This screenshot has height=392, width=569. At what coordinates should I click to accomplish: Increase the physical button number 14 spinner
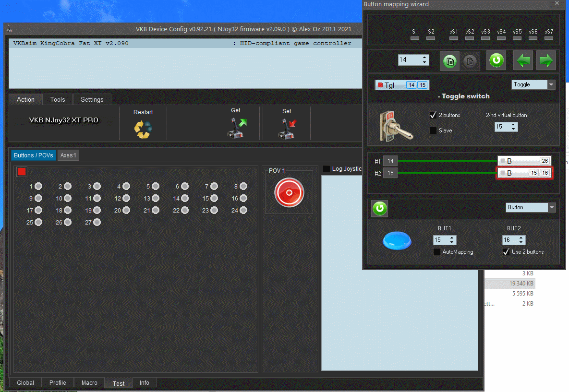pos(424,57)
